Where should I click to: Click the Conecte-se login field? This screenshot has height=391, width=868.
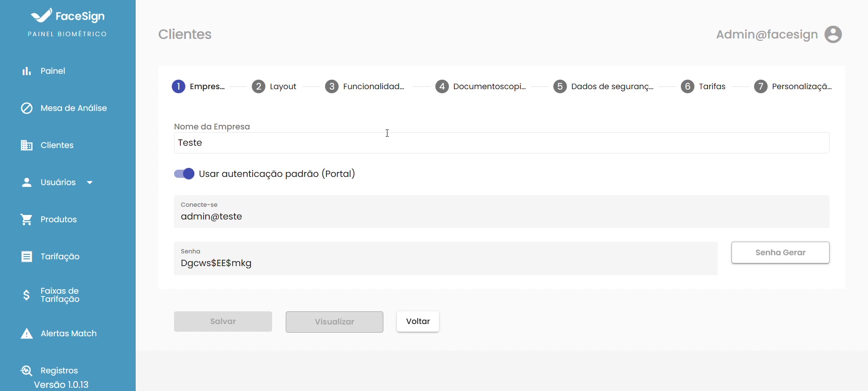pos(501,216)
